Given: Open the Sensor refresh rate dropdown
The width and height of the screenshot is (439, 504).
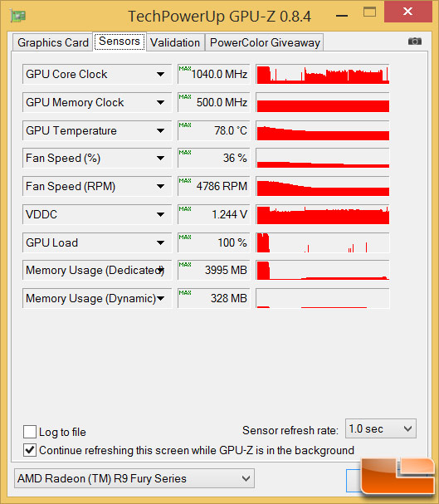Looking at the screenshot, I should [x=381, y=428].
